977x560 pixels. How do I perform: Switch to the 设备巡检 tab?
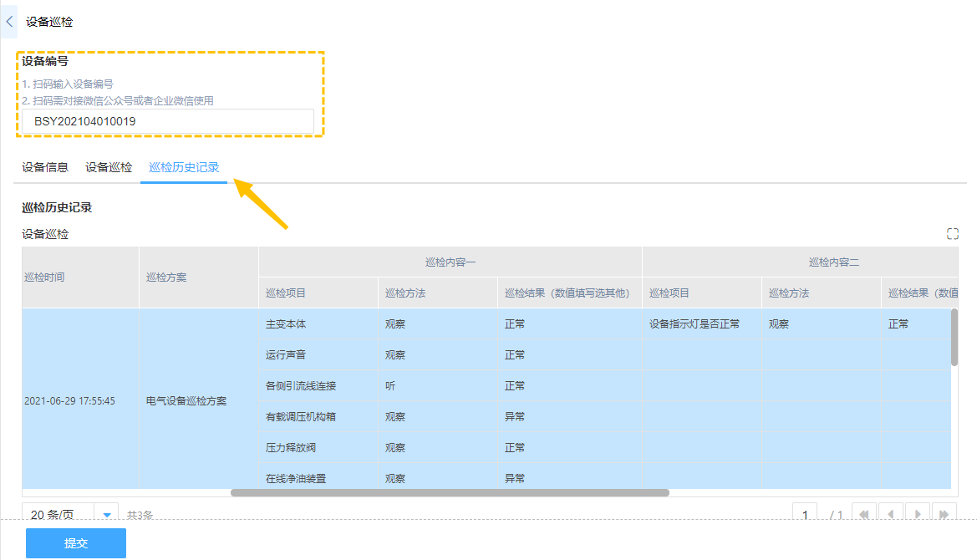(x=109, y=167)
